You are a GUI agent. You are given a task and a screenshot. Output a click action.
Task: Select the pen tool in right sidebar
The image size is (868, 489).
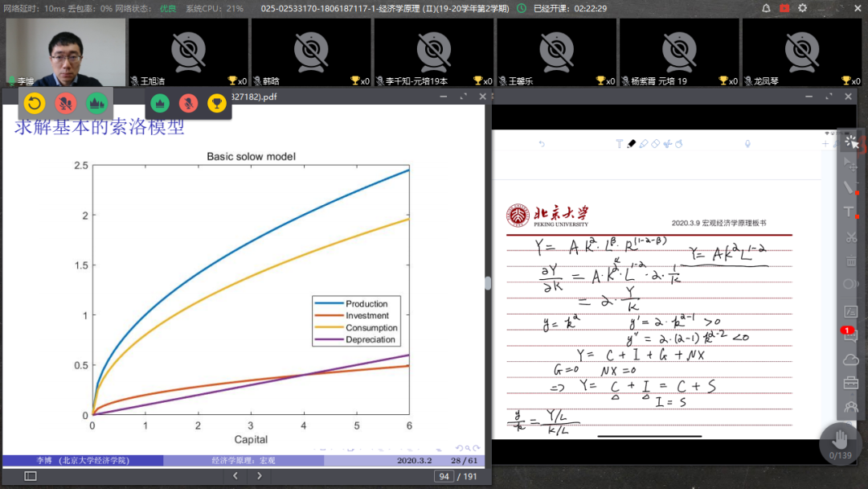point(849,187)
